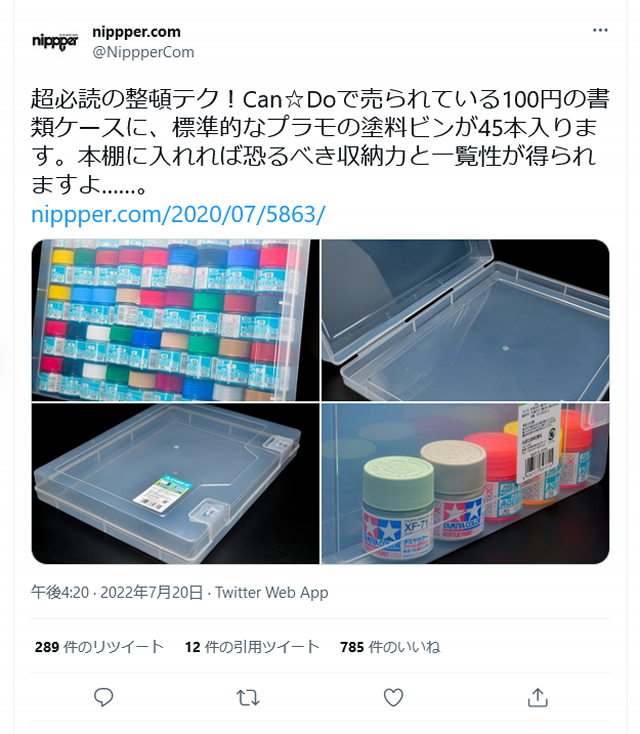Open photo of closed case with label
The height and width of the screenshot is (734, 640).
(x=175, y=484)
